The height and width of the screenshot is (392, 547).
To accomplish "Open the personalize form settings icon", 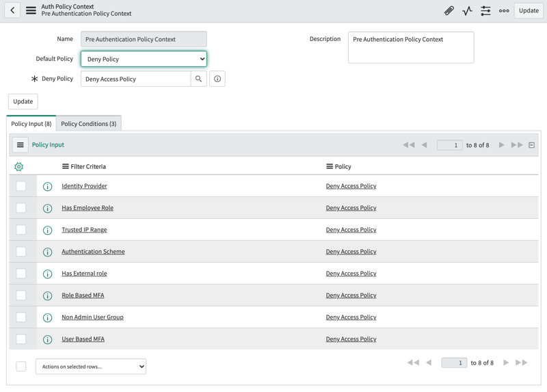I will tap(485, 11).
